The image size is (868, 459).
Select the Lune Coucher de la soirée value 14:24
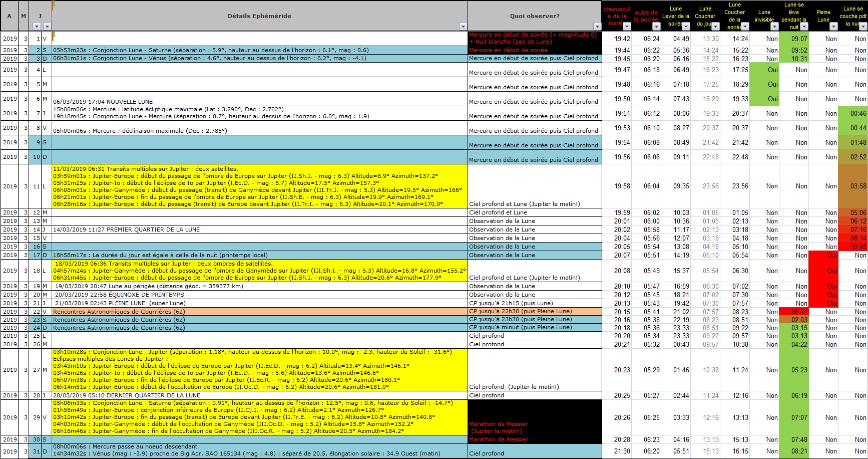point(735,39)
